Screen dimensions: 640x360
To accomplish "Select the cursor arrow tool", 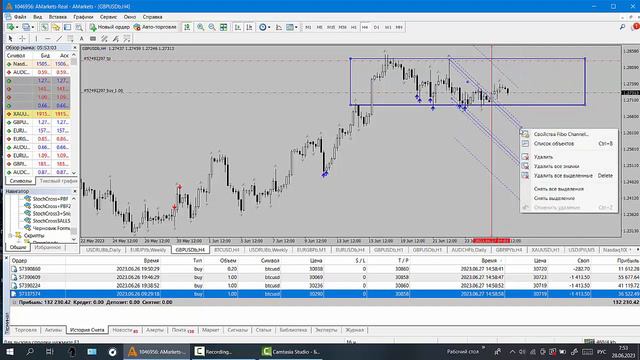I will [x=10, y=38].
